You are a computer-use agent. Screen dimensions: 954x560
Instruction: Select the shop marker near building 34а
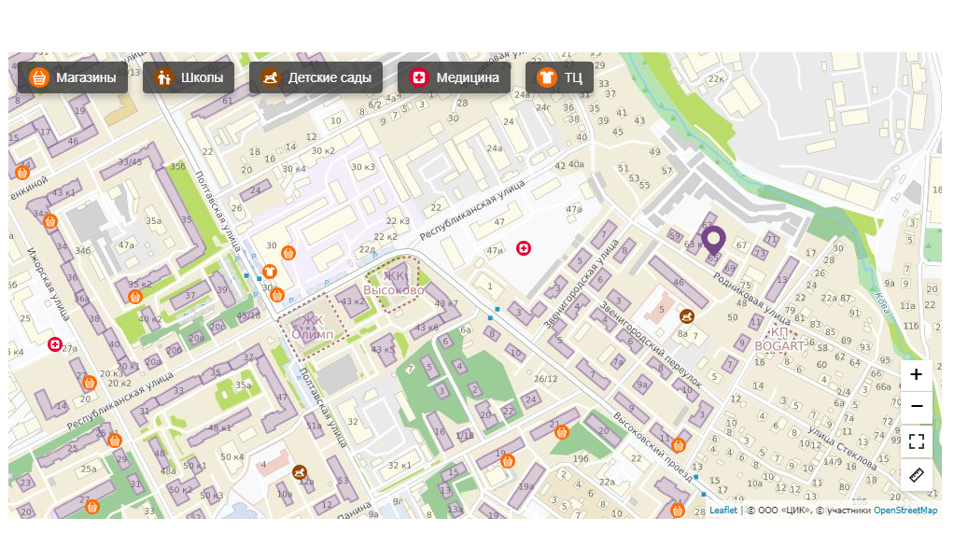pyautogui.click(x=50, y=221)
